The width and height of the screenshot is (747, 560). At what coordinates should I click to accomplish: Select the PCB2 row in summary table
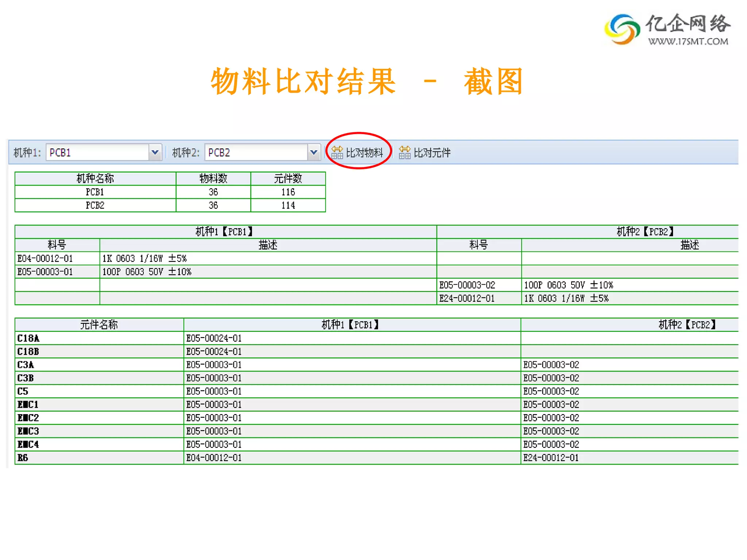170,205
